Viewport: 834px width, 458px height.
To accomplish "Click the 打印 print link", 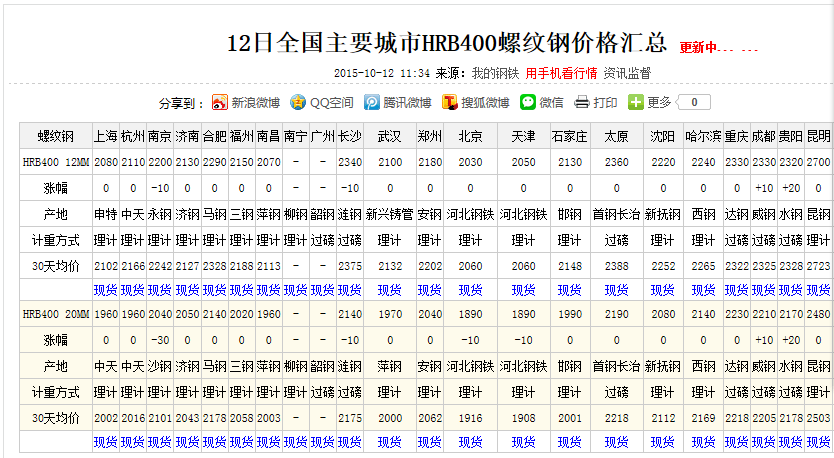I will pos(605,103).
